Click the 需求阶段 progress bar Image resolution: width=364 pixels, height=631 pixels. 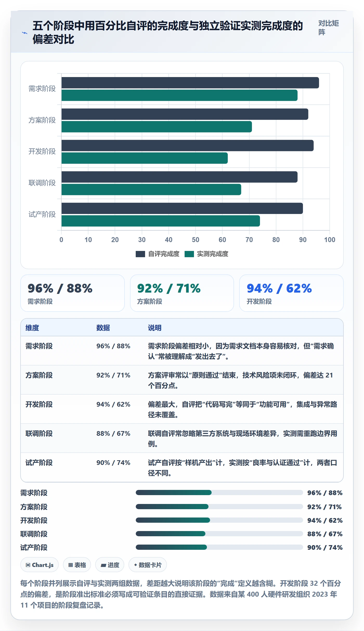(x=219, y=493)
